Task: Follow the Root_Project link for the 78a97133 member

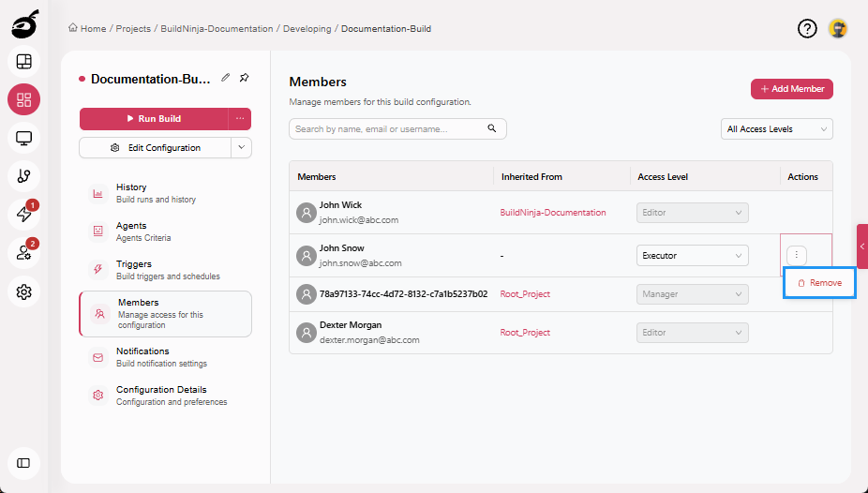Action: pos(525,294)
